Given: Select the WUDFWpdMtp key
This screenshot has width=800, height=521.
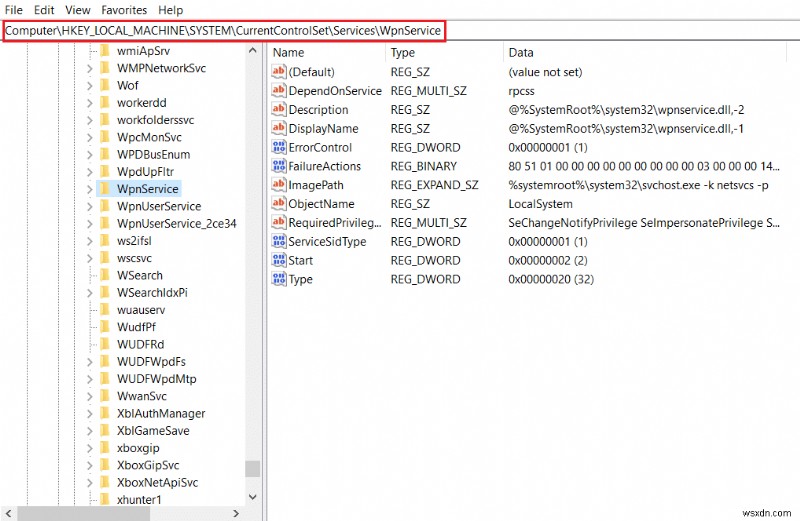Looking at the screenshot, I should pyautogui.click(x=156, y=379).
